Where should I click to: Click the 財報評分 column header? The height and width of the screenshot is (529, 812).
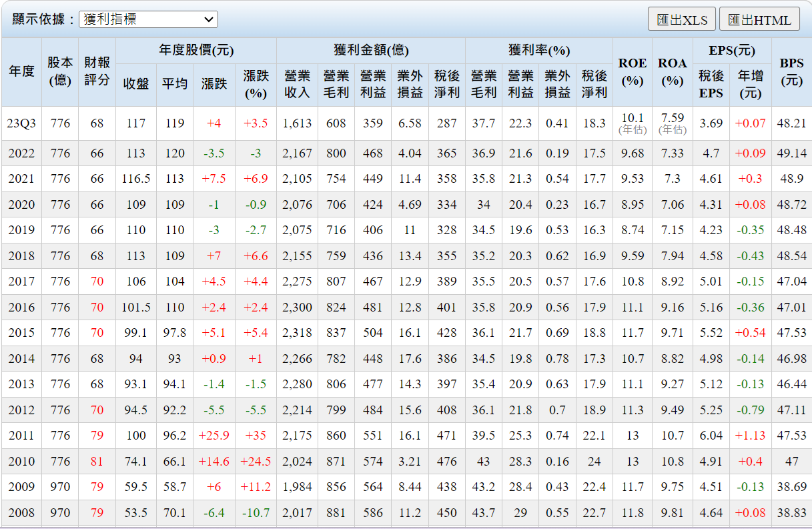tap(97, 71)
